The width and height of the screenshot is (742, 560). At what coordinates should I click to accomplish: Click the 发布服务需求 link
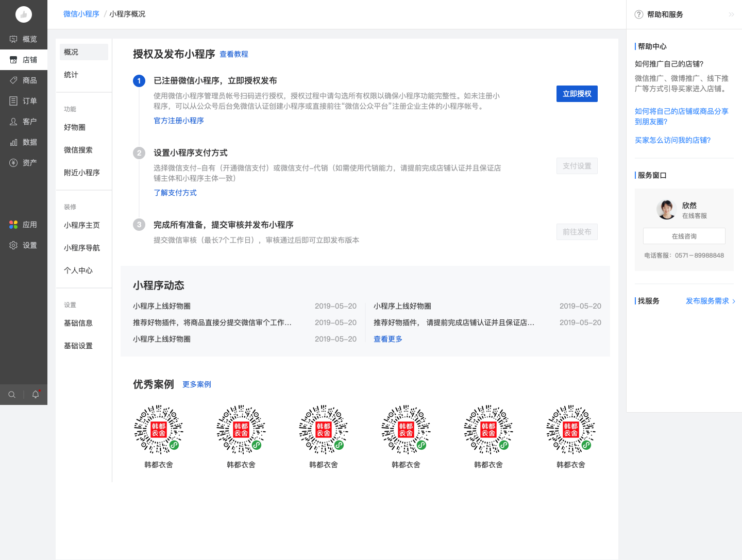tap(707, 301)
